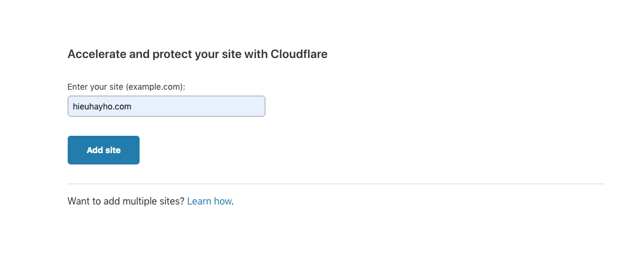Image resolution: width=644 pixels, height=253 pixels.
Task: Click empty right side of site input
Action: click(228, 106)
